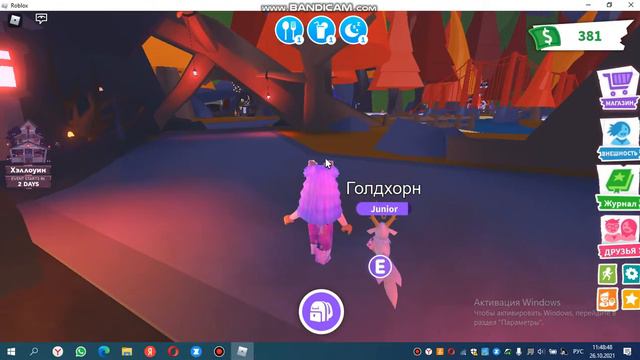Click the Goldhorn pet
This screenshot has height=360, width=640.
coord(384,261)
